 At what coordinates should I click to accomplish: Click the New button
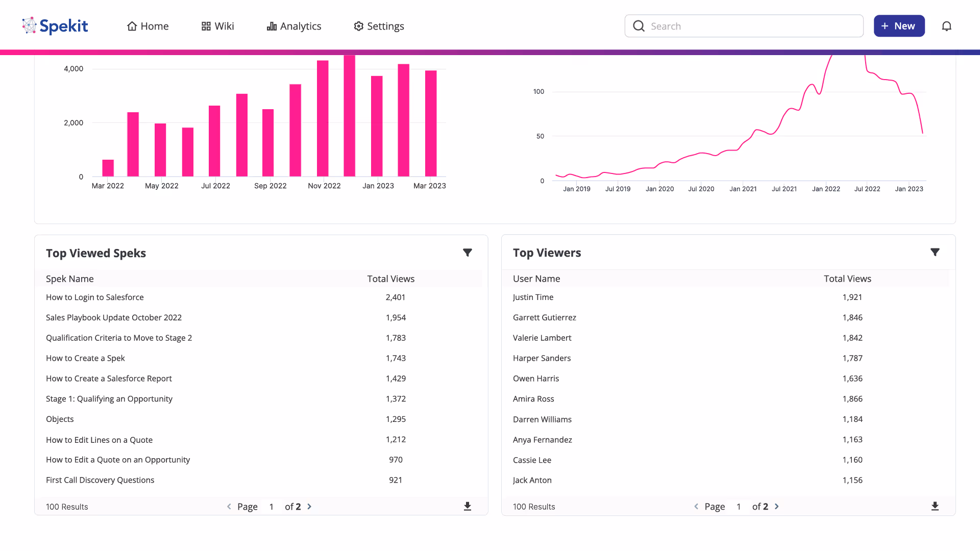tap(899, 26)
